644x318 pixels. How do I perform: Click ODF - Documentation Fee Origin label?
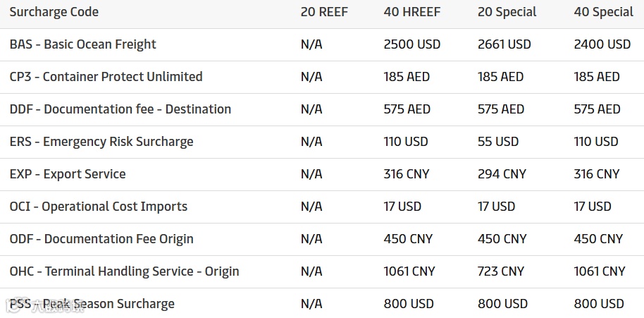(101, 239)
